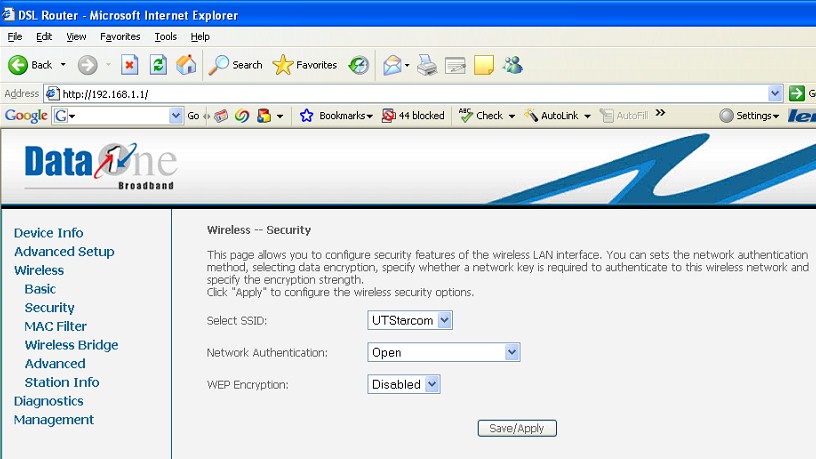
Task: Open the Advanced Setup section
Action: [64, 251]
